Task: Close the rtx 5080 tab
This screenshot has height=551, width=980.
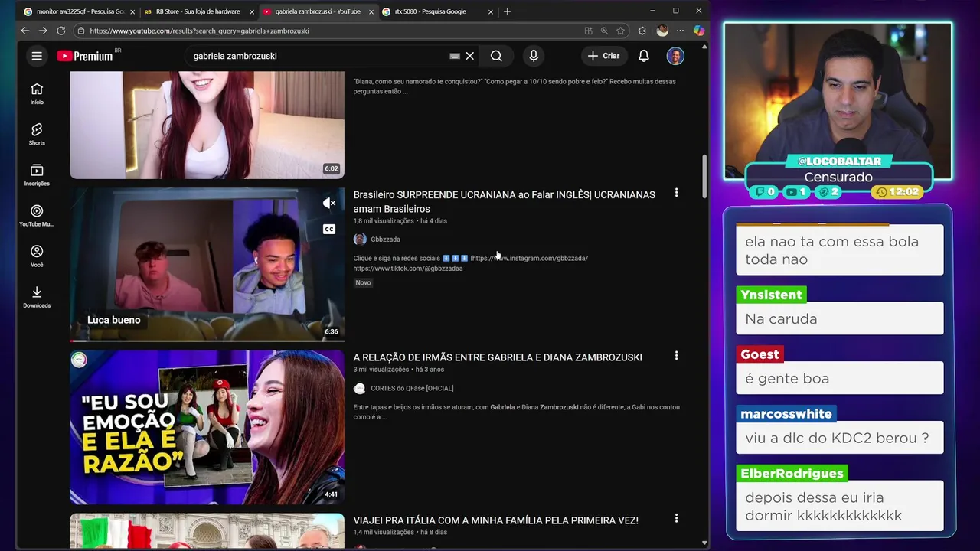Action: [x=491, y=11]
